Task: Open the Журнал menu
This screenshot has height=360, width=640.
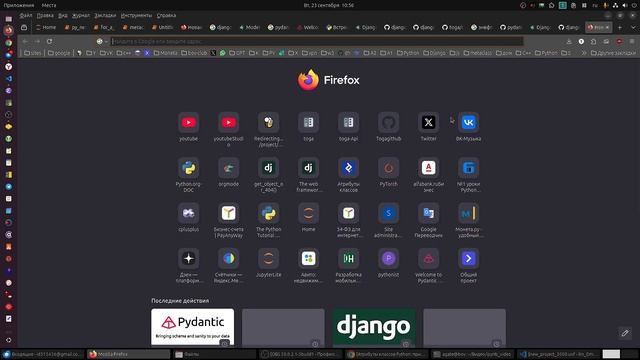Action: [81, 16]
